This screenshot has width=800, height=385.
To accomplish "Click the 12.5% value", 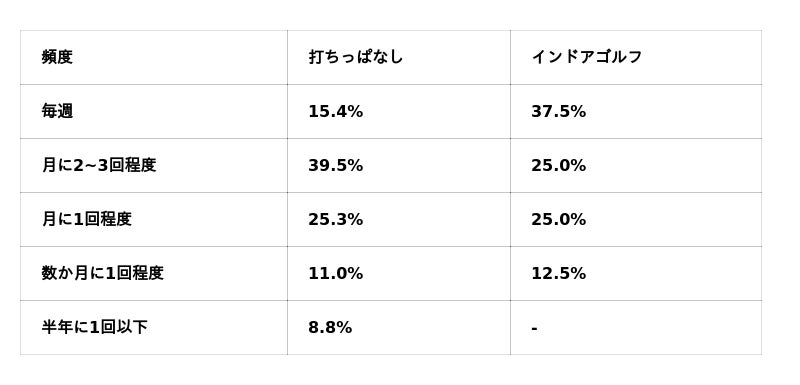I will 559,273.
